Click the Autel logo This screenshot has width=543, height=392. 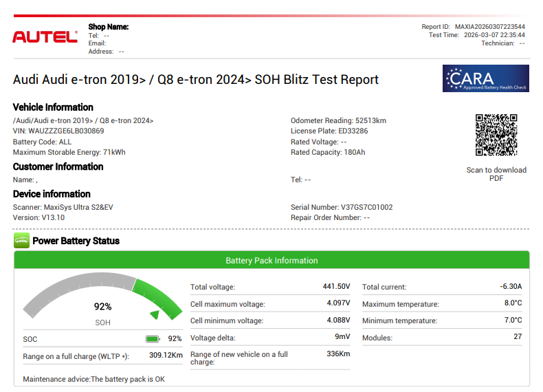(45, 37)
